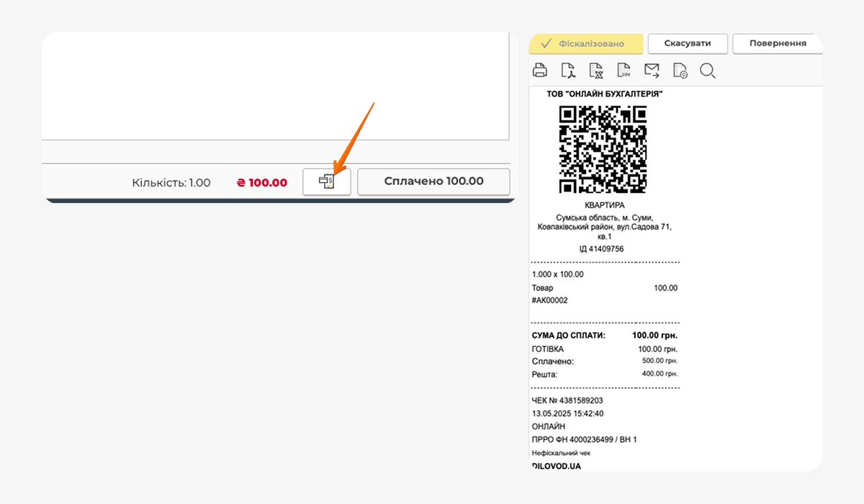Send the receipt by email

[652, 71]
